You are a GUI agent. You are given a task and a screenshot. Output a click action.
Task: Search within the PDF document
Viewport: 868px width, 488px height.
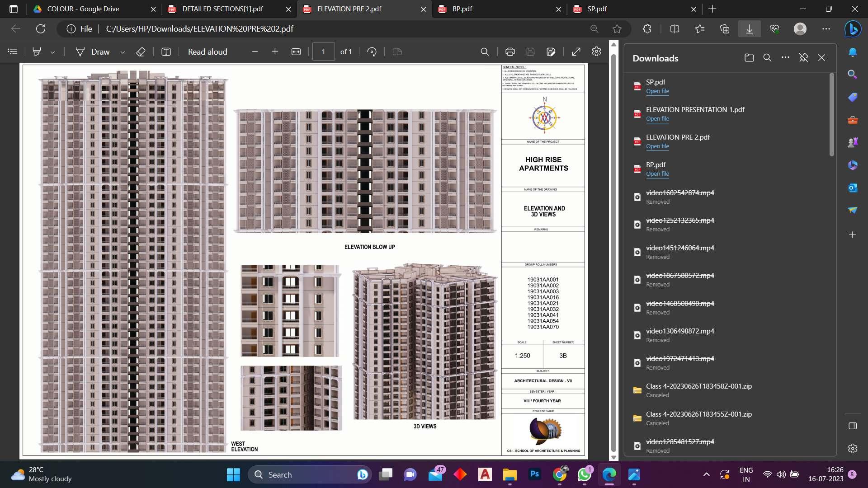tap(485, 52)
